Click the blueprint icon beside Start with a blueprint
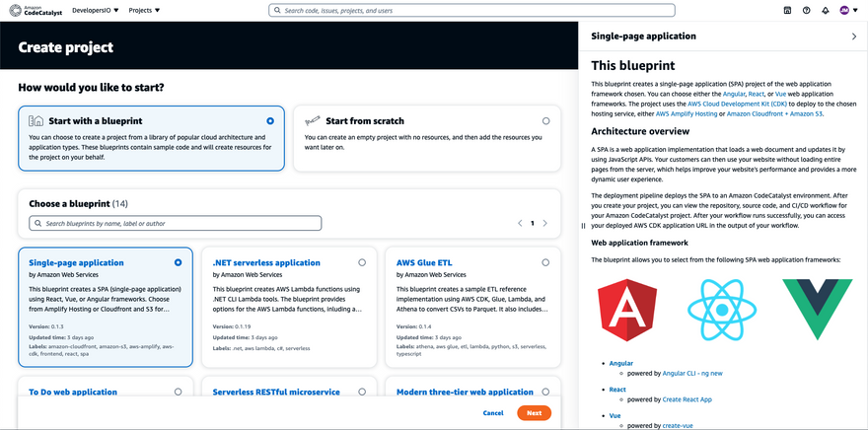The width and height of the screenshot is (868, 430). pyautogui.click(x=36, y=120)
